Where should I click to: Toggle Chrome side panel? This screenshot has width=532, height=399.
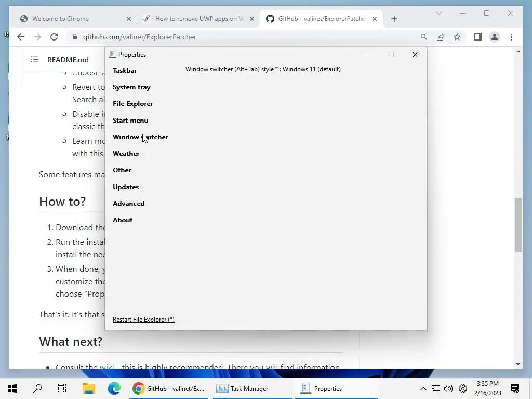pos(478,37)
